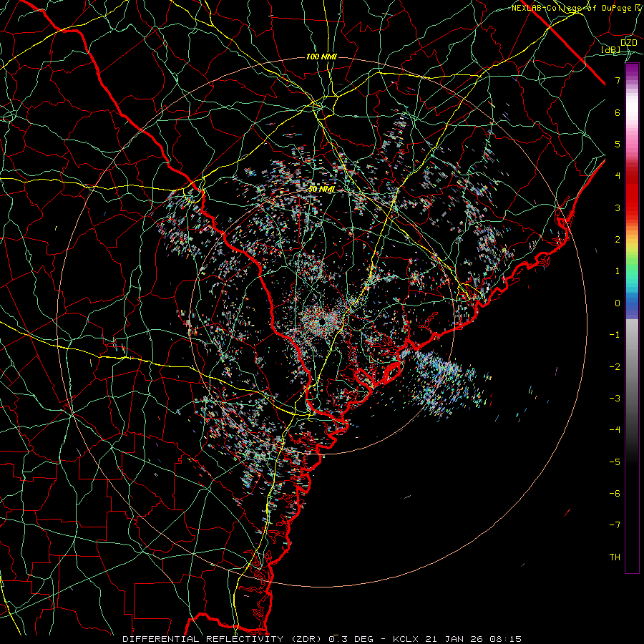Click the 0 dB tick label on the color scale
This screenshot has width=644, height=644.
tap(618, 303)
